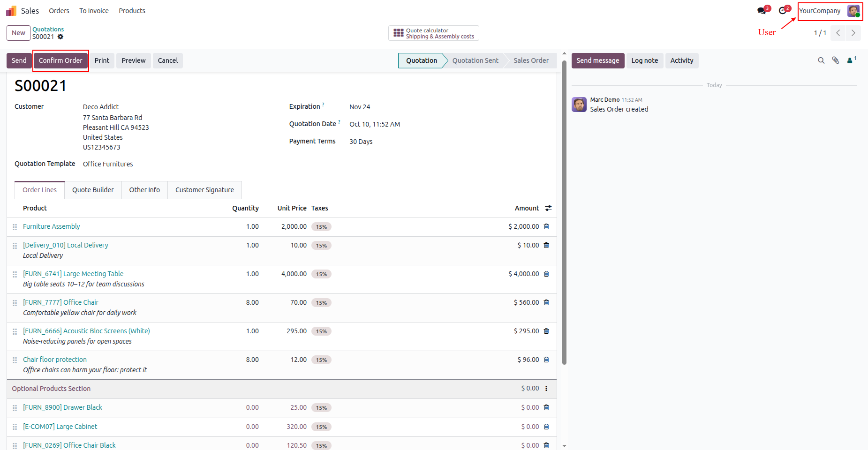Viewport: 868px width, 450px height.
Task: Delete the Large Cabinet line
Action: 546,427
